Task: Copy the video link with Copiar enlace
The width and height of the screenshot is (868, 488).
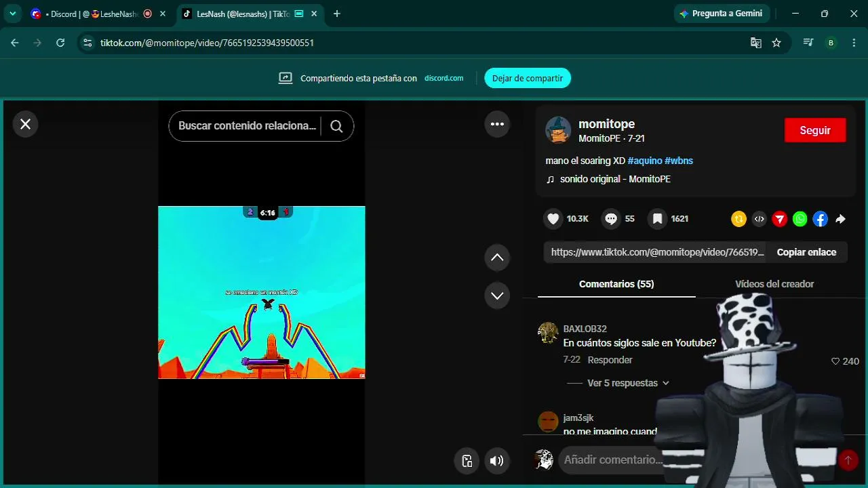Action: pos(806,252)
